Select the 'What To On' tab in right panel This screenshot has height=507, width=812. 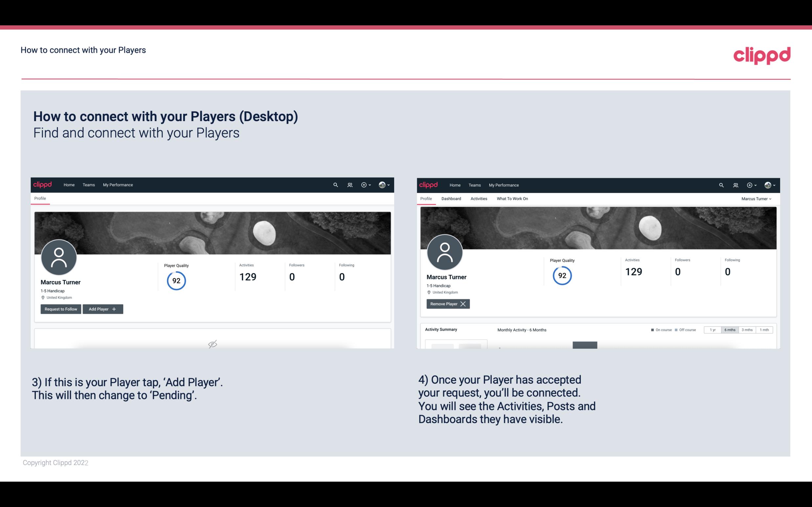point(512,199)
